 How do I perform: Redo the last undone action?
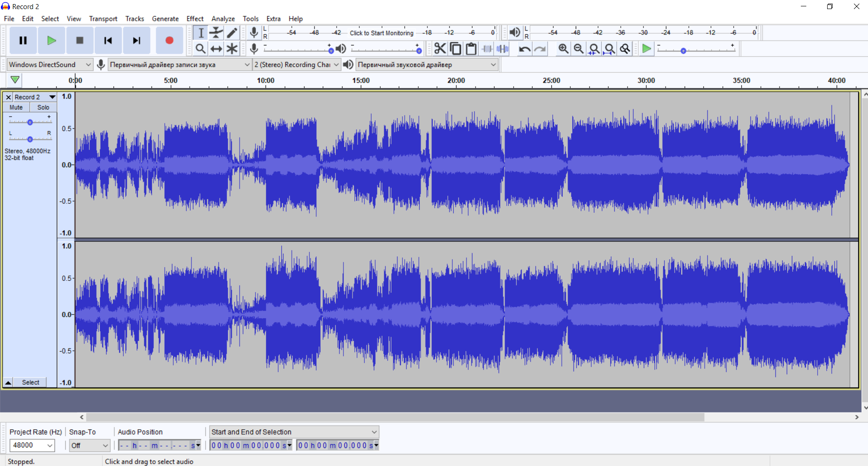tap(540, 49)
